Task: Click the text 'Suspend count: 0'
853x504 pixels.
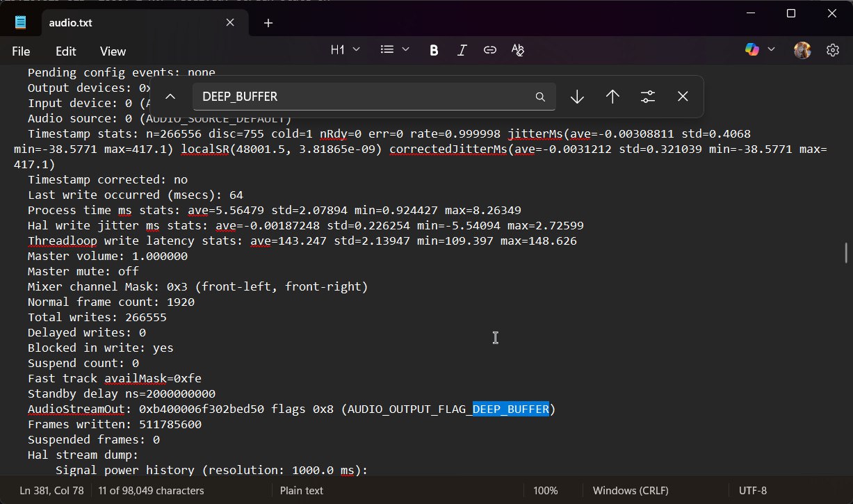Action: click(x=83, y=363)
